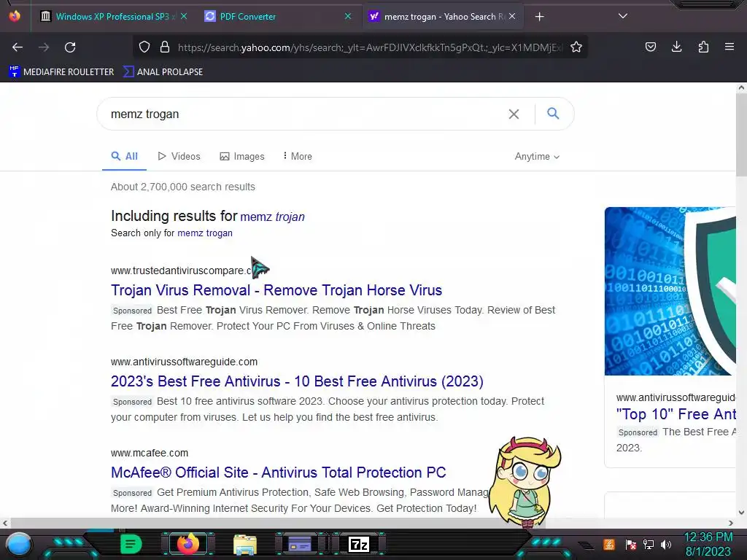Click the 'About 2,700,000 search results' text
This screenshot has width=747, height=560.
[183, 187]
